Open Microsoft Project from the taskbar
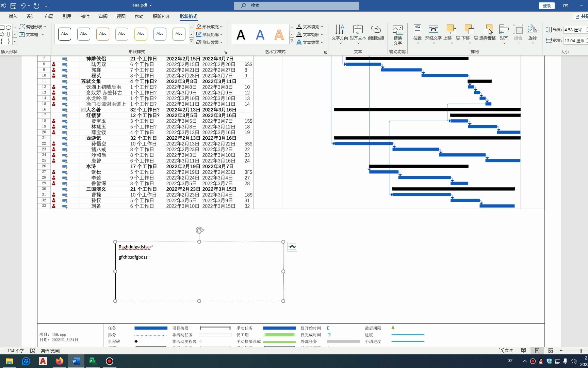This screenshot has height=368, width=588. (93, 361)
